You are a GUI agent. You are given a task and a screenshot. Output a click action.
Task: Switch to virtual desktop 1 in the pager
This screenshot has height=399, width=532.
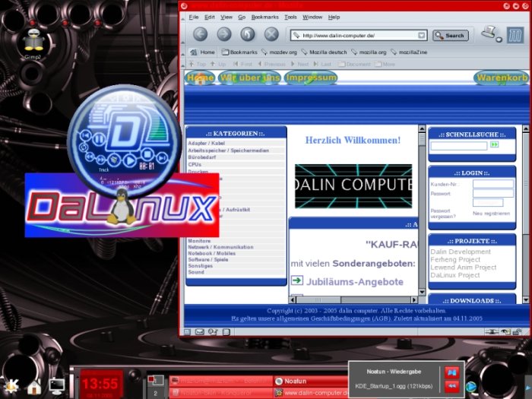(155, 381)
